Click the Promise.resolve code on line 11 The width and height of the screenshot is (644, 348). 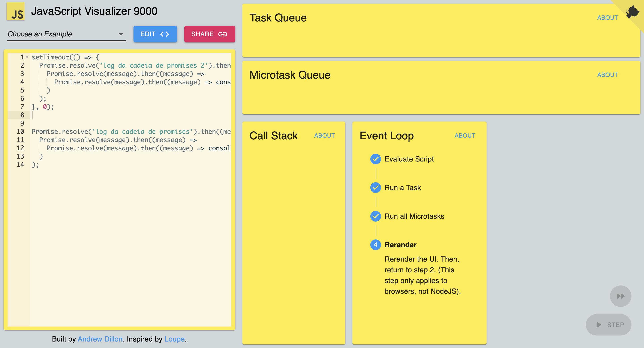pos(118,140)
